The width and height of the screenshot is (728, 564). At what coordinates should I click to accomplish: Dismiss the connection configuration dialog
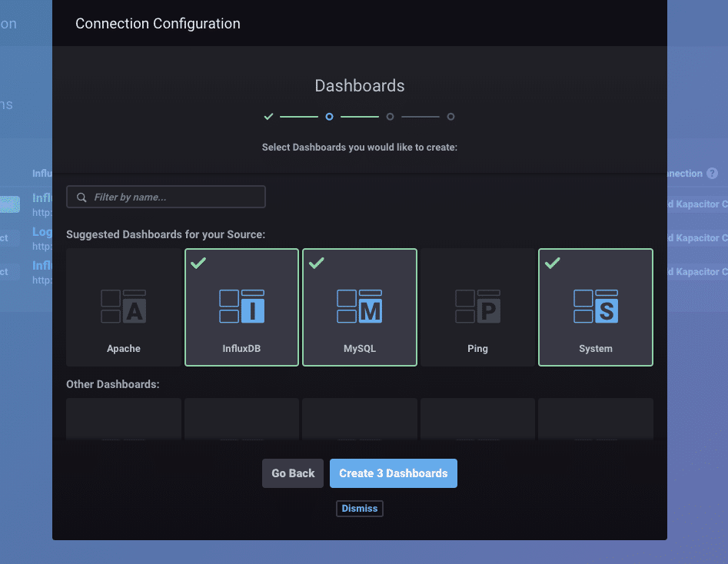pos(359,509)
